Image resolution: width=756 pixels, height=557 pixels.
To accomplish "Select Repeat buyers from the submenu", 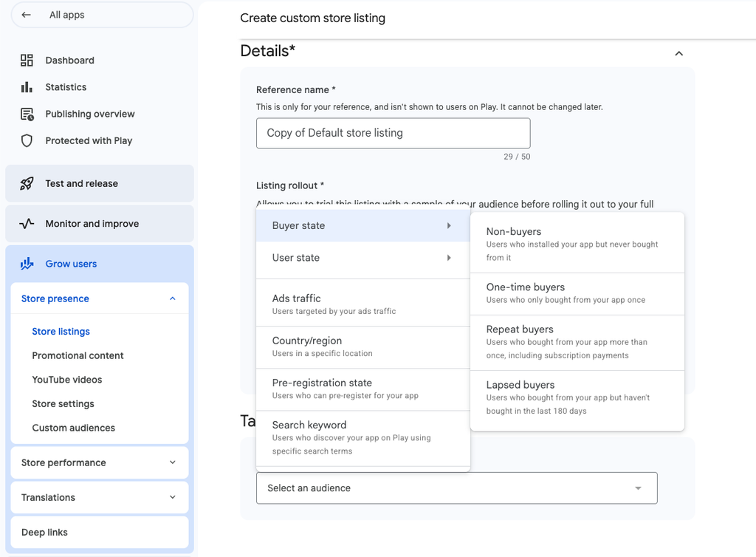I will point(577,342).
